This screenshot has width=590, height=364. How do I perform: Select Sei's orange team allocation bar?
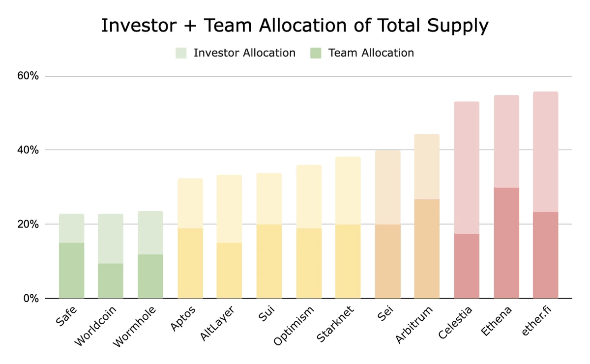click(387, 261)
